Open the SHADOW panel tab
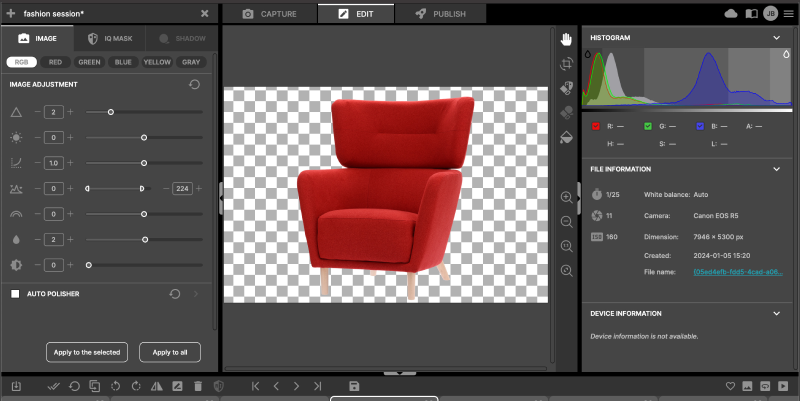Viewport: 800px width, 401px height. (182, 38)
